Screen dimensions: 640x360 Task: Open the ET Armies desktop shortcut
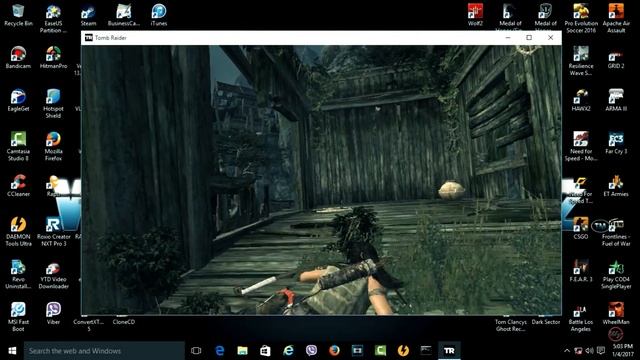click(616, 186)
